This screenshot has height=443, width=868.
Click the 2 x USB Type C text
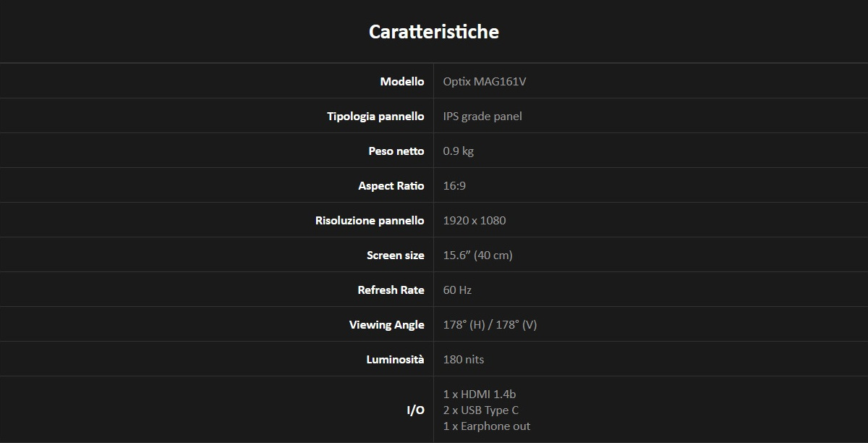tap(481, 410)
